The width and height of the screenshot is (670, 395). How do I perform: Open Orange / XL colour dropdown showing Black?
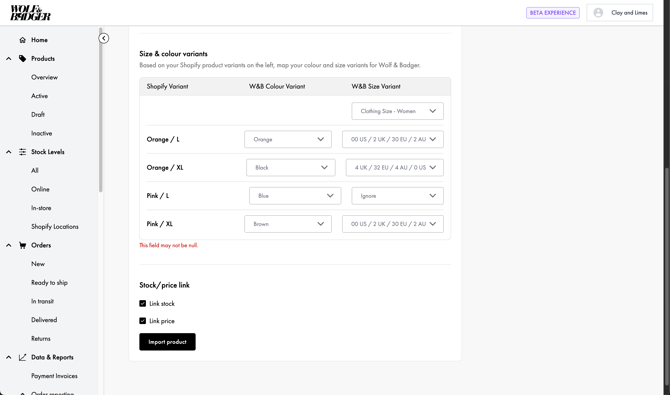pos(291,168)
